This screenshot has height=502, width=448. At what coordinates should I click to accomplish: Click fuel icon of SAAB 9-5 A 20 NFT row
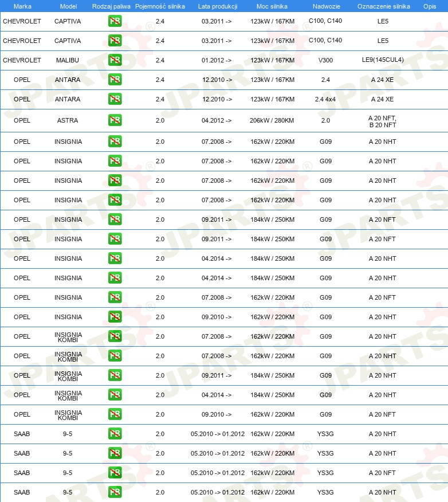[x=115, y=473]
